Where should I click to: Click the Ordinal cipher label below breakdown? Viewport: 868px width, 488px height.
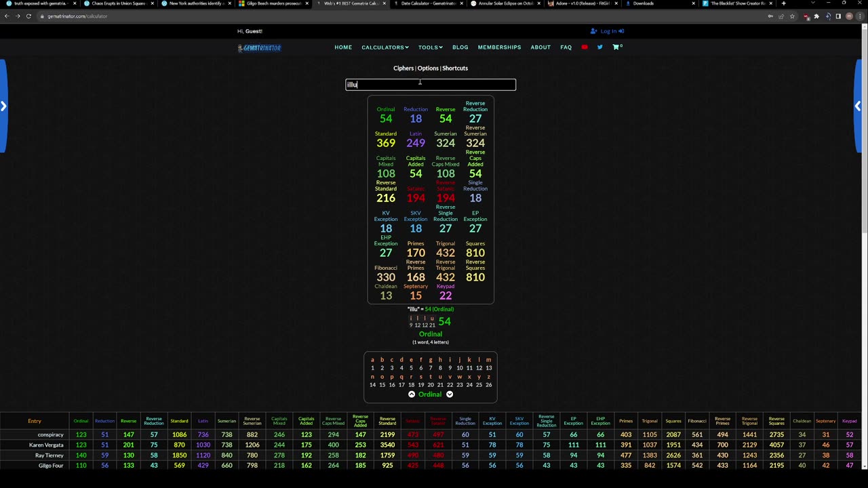click(431, 334)
